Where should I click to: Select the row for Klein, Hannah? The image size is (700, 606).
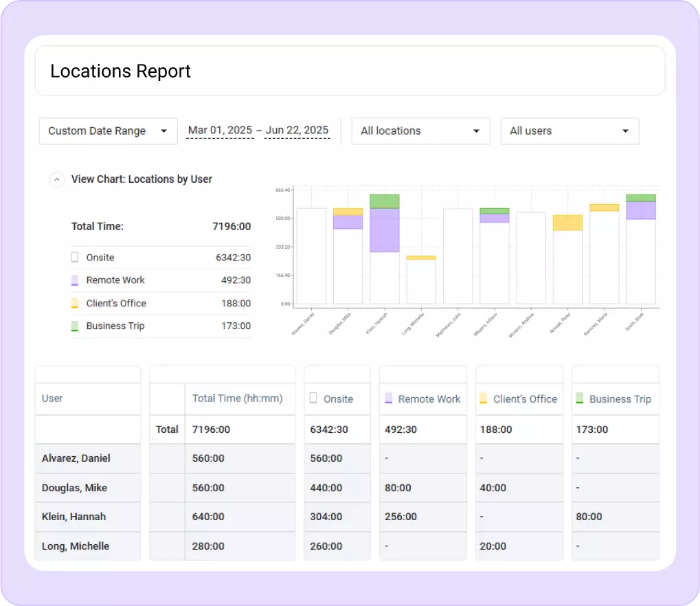[x=75, y=517]
